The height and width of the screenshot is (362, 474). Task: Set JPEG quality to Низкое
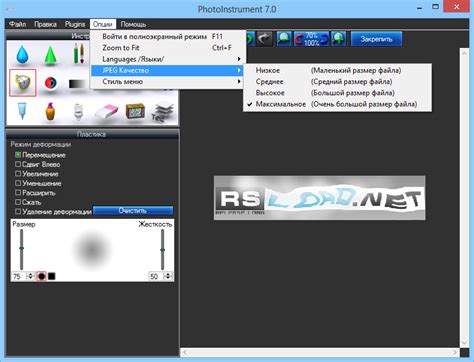[337, 70]
